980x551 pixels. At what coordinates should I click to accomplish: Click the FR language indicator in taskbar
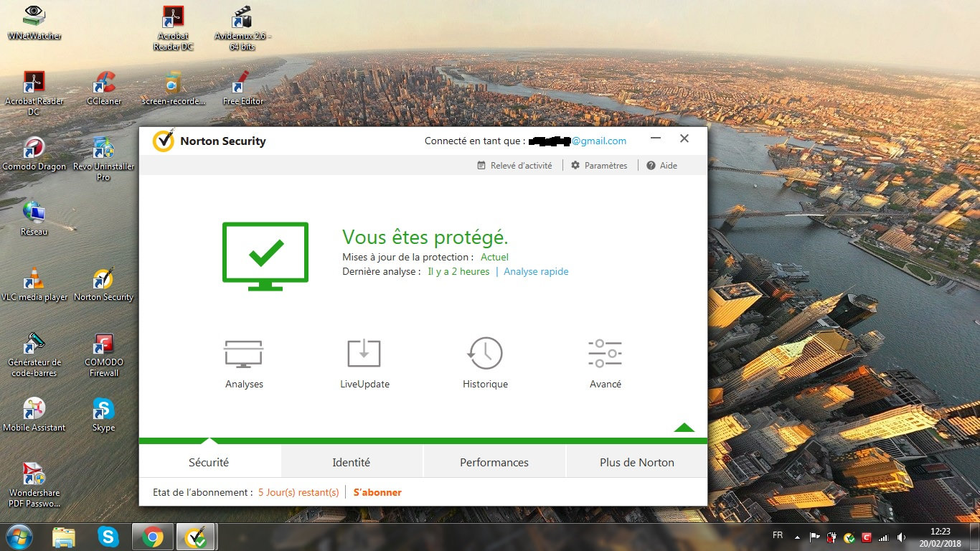pyautogui.click(x=778, y=535)
